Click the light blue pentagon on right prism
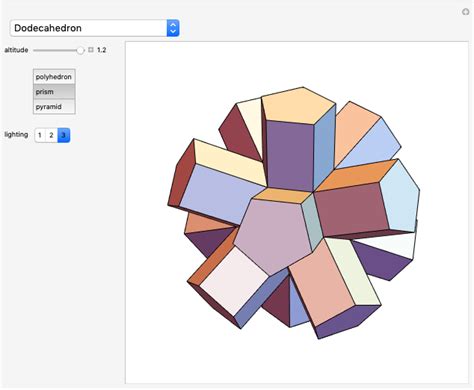 400,197
